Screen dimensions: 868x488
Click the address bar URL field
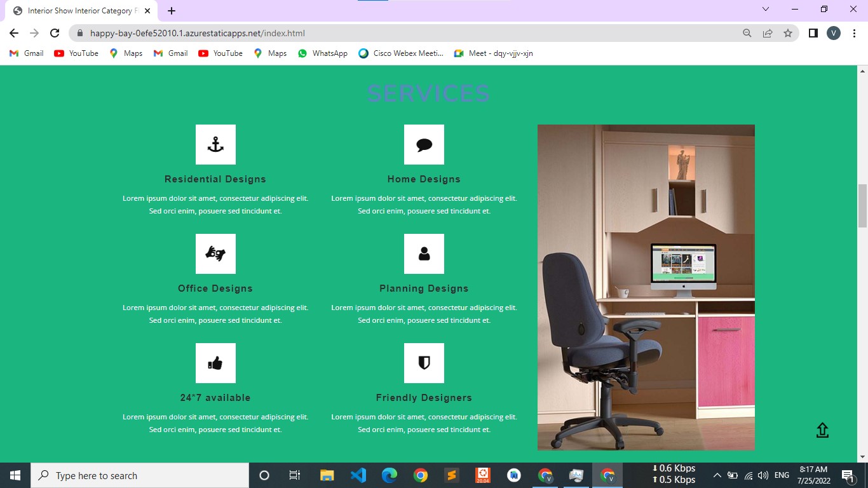pyautogui.click(x=381, y=33)
